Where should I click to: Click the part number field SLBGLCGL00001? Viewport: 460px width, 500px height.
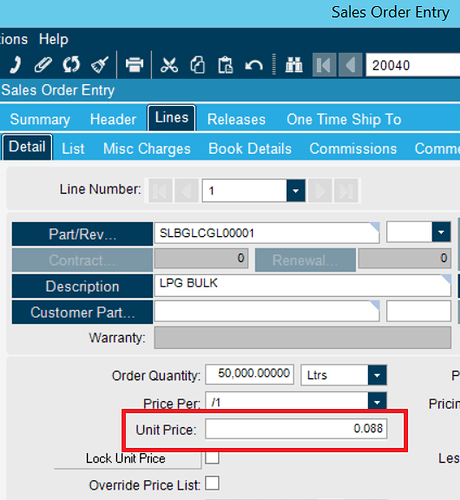[x=267, y=233]
